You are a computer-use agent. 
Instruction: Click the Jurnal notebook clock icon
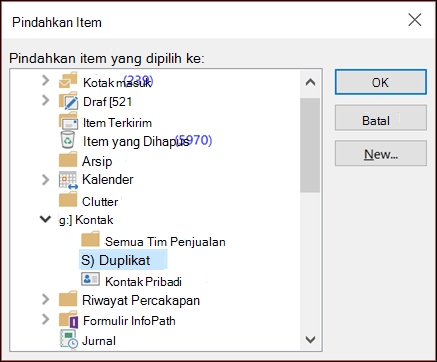coord(69,339)
